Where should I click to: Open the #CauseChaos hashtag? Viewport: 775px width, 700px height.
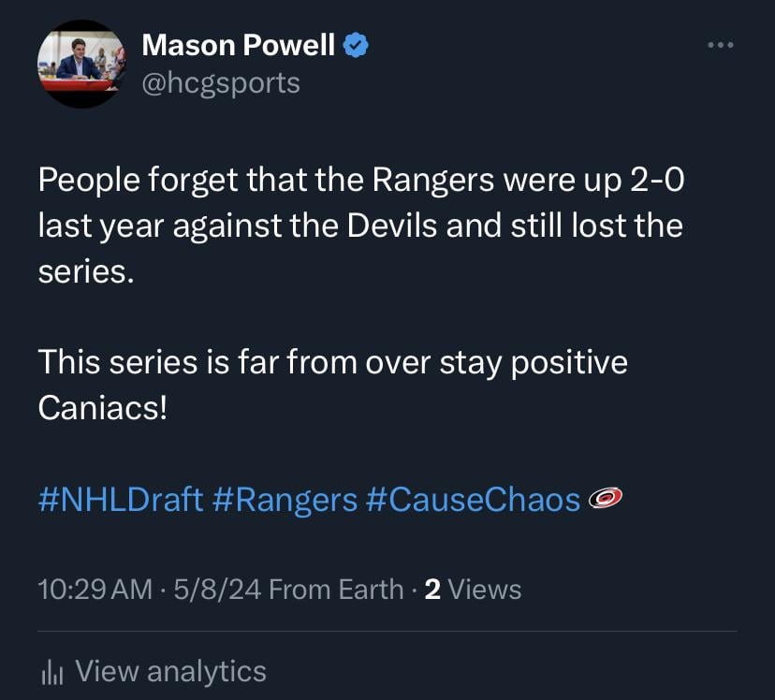click(x=473, y=499)
